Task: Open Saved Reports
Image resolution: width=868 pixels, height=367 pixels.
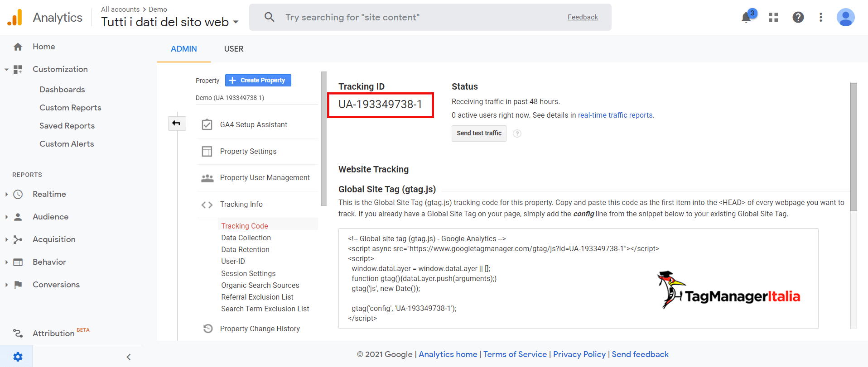Action: click(67, 126)
